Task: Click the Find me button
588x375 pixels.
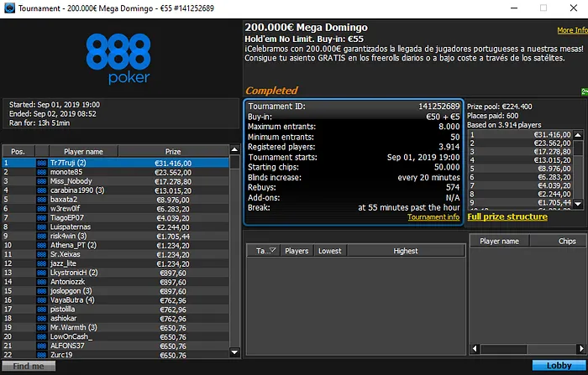Action: tap(29, 366)
